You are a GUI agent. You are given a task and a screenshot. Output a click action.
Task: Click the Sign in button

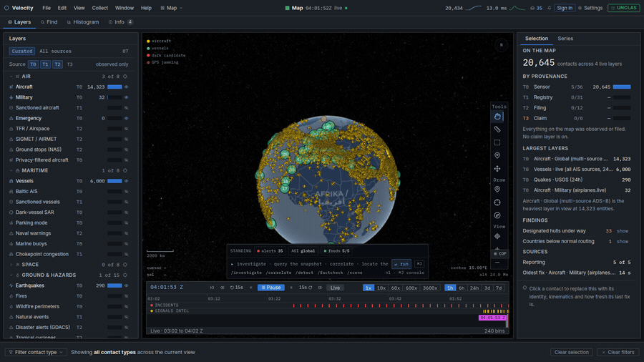(565, 8)
